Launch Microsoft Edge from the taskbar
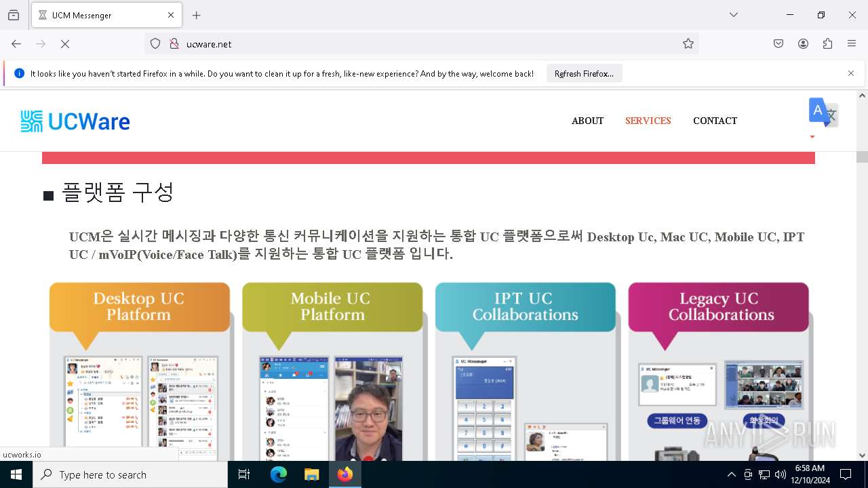The height and width of the screenshot is (488, 868). click(279, 474)
